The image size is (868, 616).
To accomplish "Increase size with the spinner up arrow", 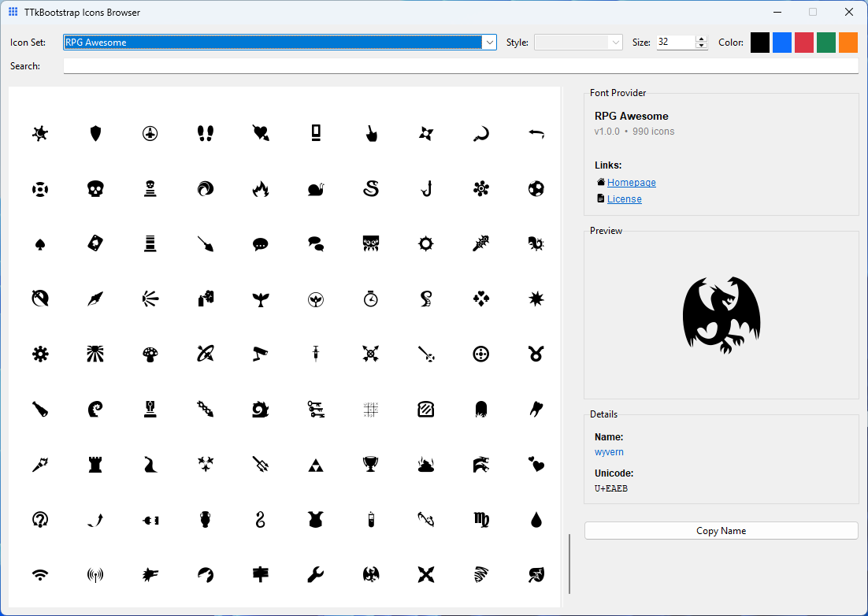I will pos(700,39).
